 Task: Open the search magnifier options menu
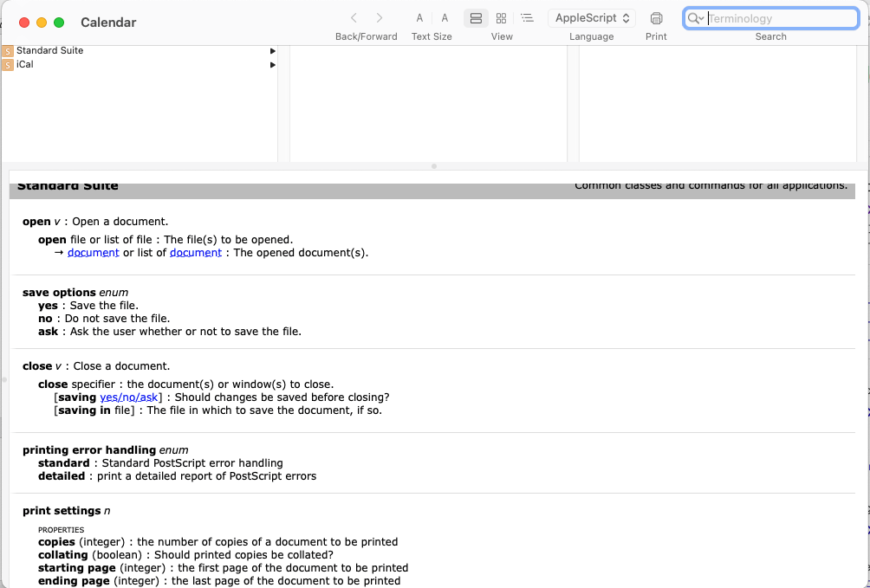click(696, 18)
